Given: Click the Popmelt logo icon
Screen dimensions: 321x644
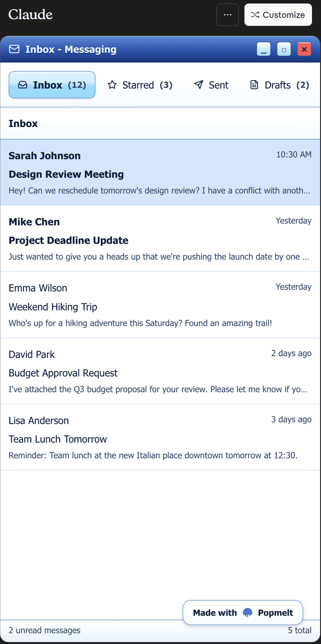Looking at the screenshot, I should [x=248, y=613].
